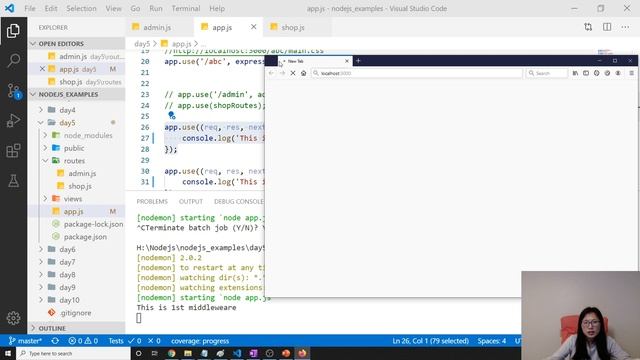The width and height of the screenshot is (640, 360).
Task: Open the Selection menu
Action: click(x=81, y=8)
